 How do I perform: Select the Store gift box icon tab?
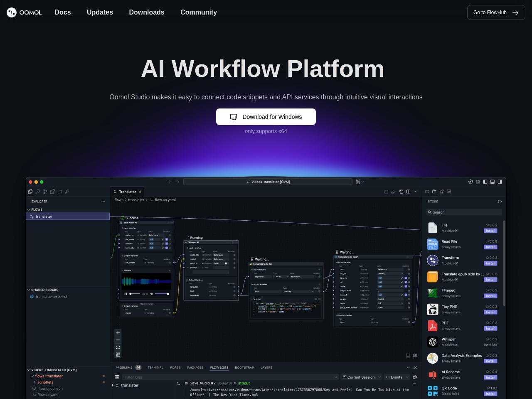coord(434,192)
